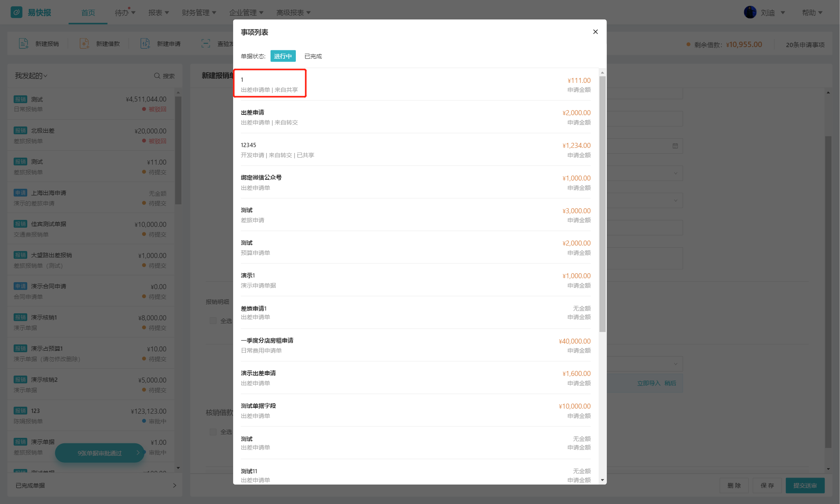Image resolution: width=840 pixels, height=504 pixels.
Task: Click the 提交送审 button
Action: click(805, 485)
